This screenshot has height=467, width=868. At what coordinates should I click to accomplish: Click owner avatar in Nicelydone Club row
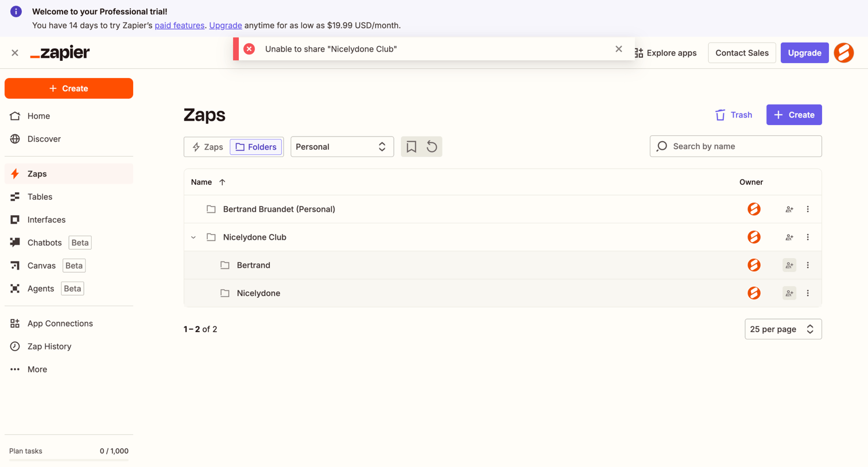pyautogui.click(x=754, y=238)
